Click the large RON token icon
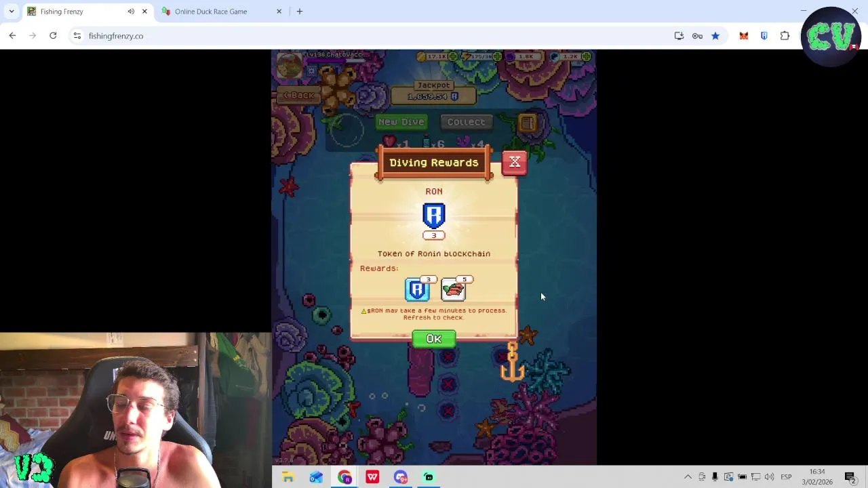868x488 pixels. coord(434,216)
